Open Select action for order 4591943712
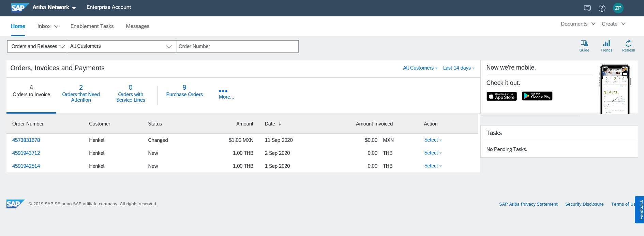 [433, 153]
